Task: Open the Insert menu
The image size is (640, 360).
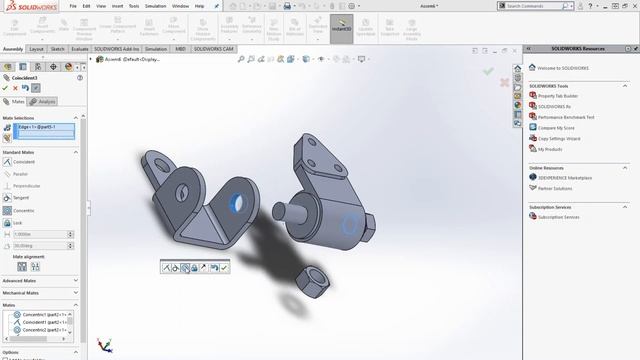Action: pyautogui.click(x=118, y=6)
